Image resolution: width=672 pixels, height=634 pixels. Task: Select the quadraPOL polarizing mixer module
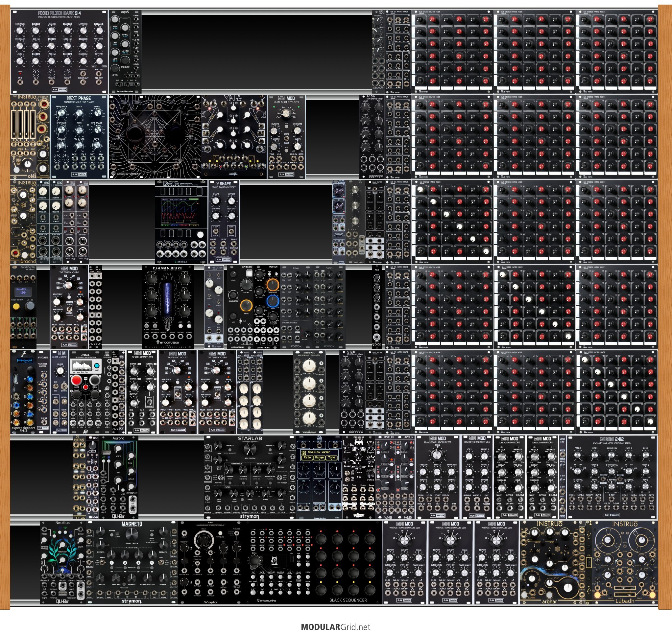pyautogui.click(x=309, y=392)
